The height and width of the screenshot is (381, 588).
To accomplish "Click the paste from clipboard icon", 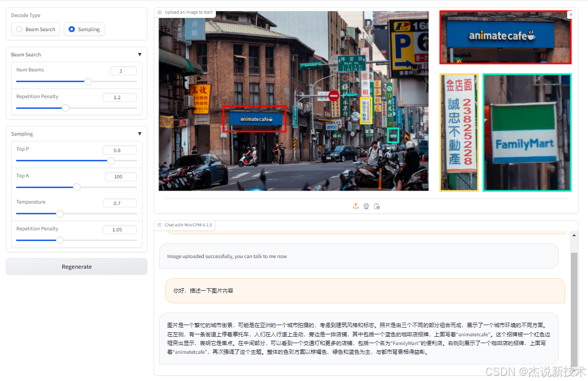I will (x=377, y=206).
